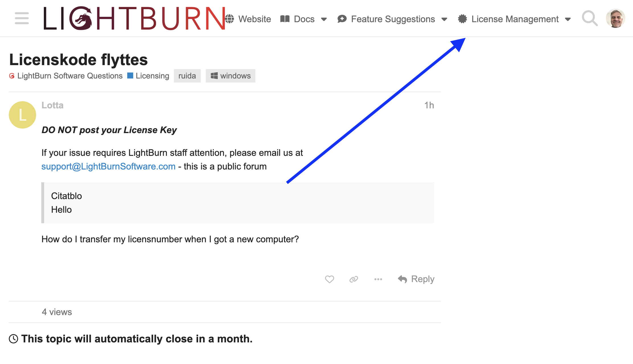
Task: Open the hamburger sidebar menu
Action: click(22, 18)
